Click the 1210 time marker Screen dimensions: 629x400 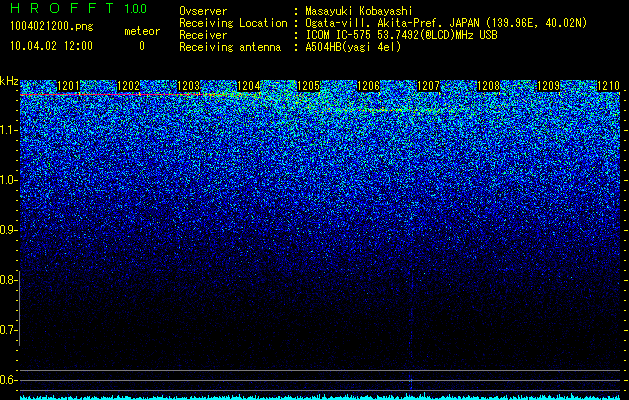click(609, 86)
